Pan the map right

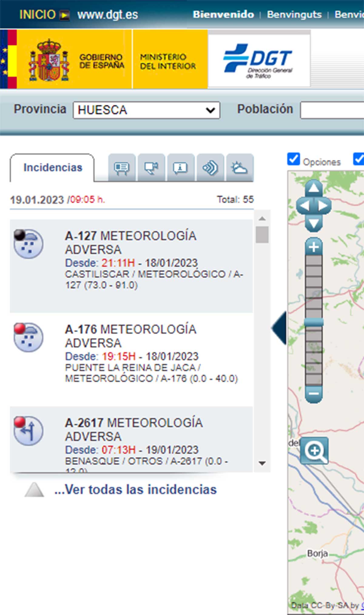323,206
